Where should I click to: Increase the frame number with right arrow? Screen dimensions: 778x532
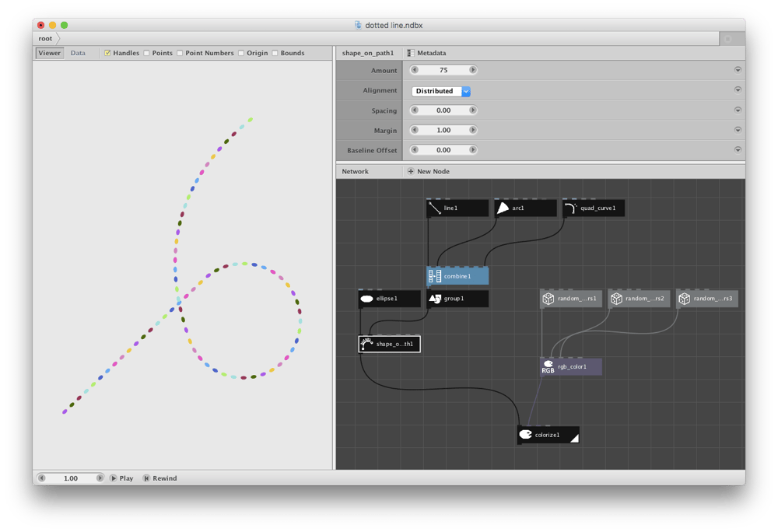[100, 478]
